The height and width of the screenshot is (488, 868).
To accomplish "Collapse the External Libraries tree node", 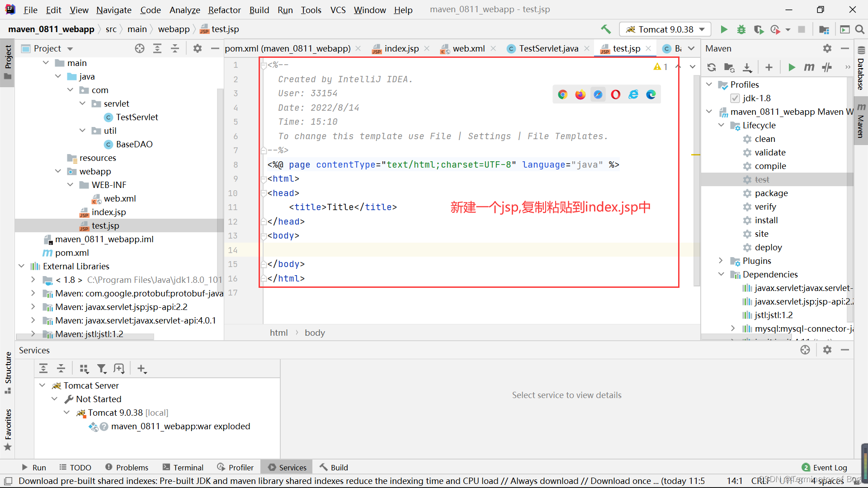I will 21,266.
